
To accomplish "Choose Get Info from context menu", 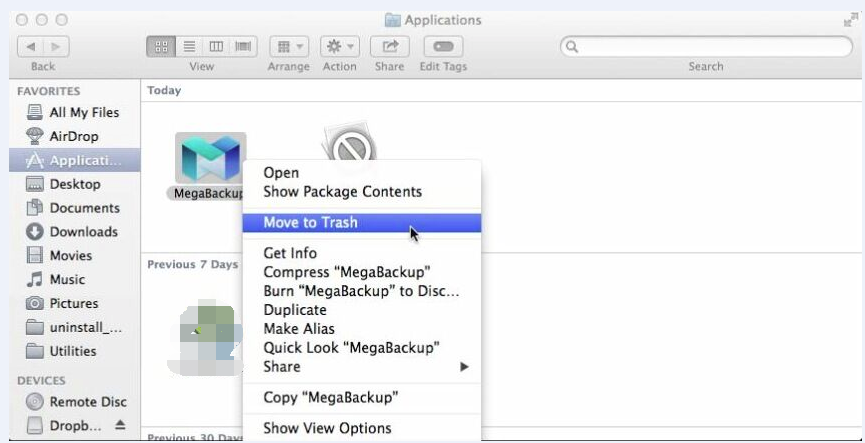I will point(362,253).
